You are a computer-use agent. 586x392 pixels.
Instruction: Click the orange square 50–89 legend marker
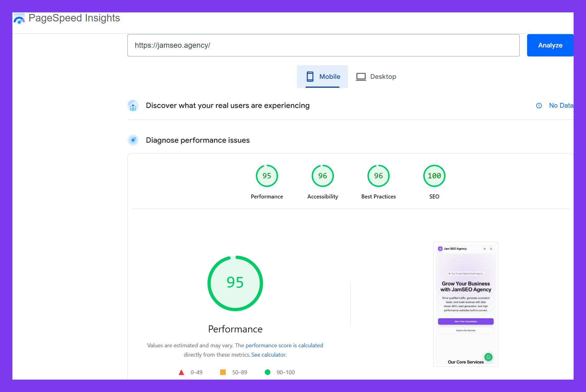coord(223,372)
